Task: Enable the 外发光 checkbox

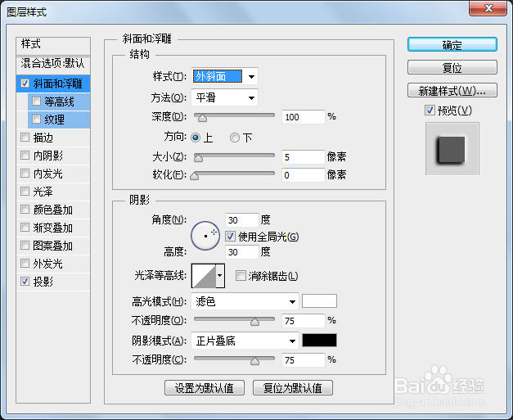Action: coord(25,264)
